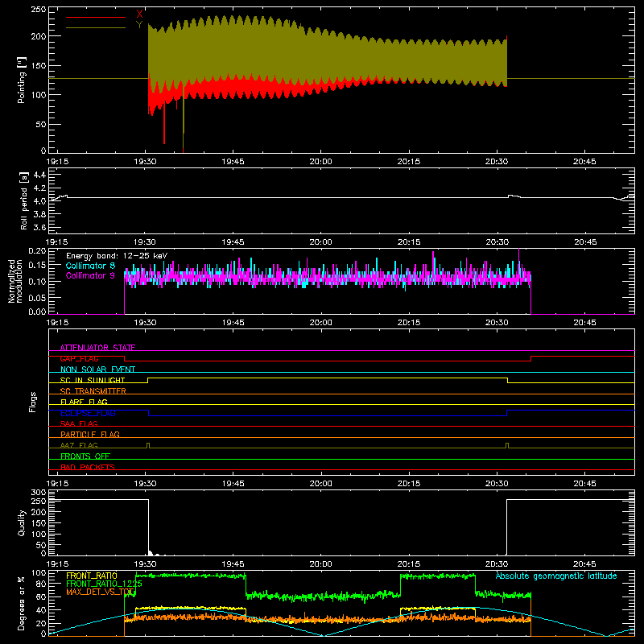The width and height of the screenshot is (644, 644).
Task: Click the 80 value on the Degrees axis
Action: tap(42, 584)
